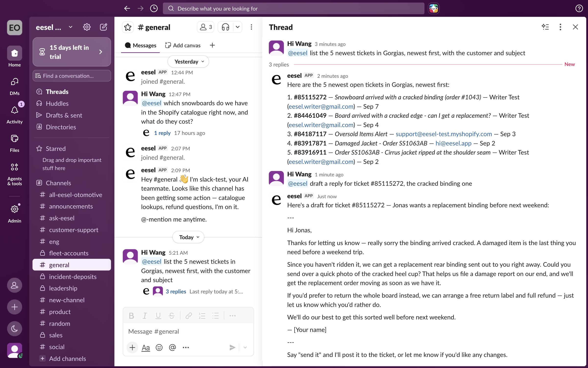
Task: Toggle italic formatting in composer
Action: point(145,316)
